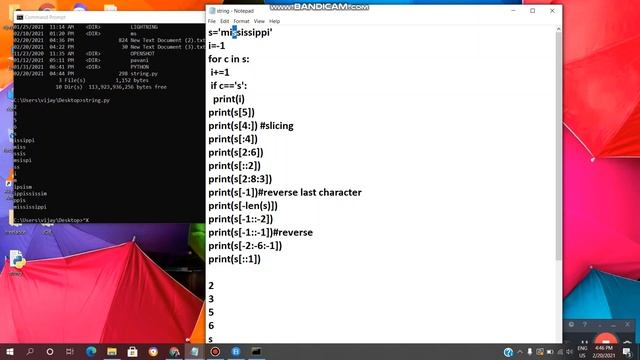Viewport: 640px width, 360px height.
Task: Open Task View on the taskbar
Action: (x=70, y=351)
